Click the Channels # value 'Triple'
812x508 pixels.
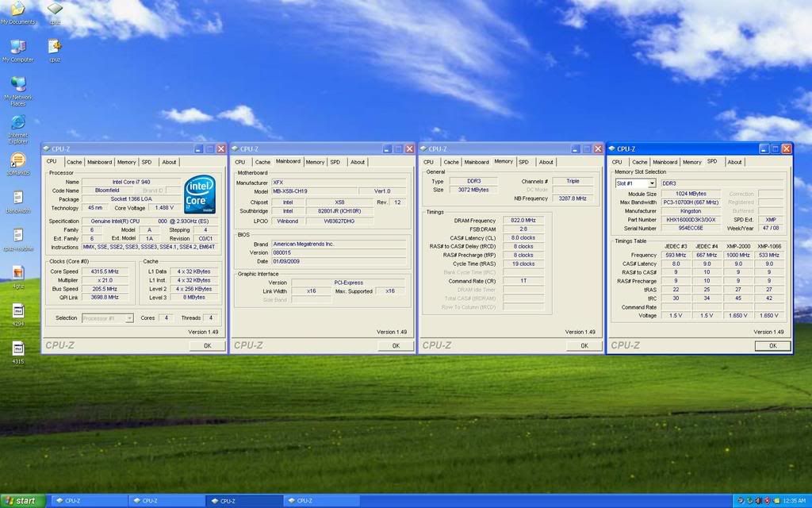click(x=573, y=182)
